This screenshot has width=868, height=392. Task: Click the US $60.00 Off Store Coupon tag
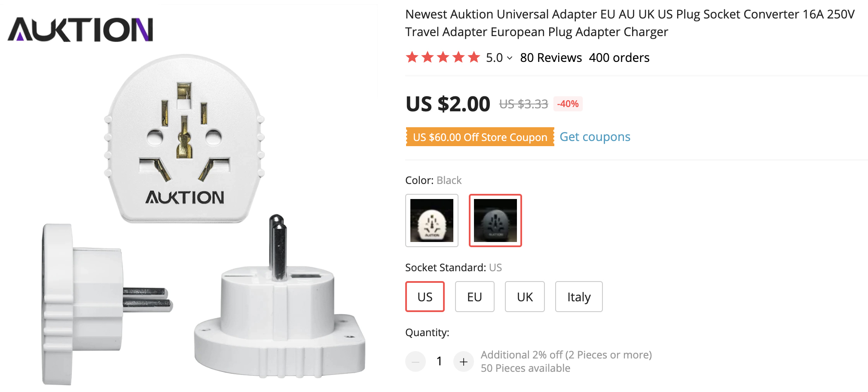[x=480, y=137]
